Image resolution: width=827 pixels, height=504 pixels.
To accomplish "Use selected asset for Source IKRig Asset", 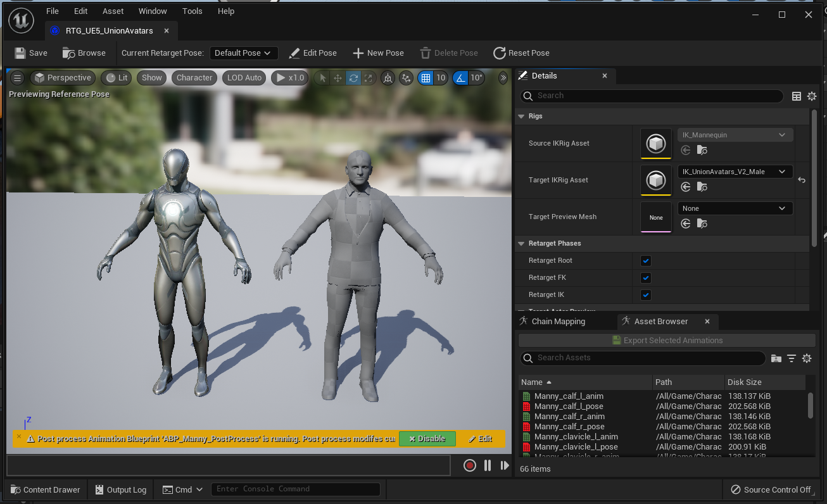I will point(686,150).
